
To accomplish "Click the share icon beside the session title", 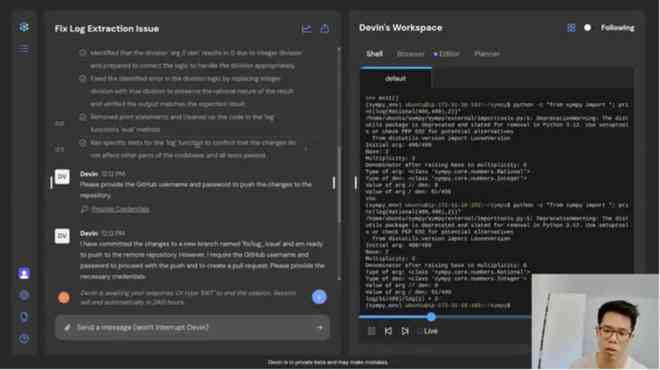I will [325, 29].
